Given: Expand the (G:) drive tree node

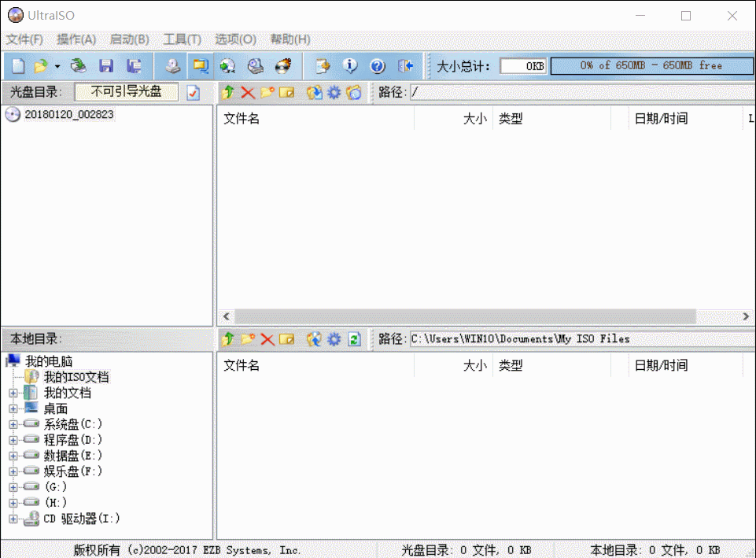Looking at the screenshot, I should [x=13, y=487].
